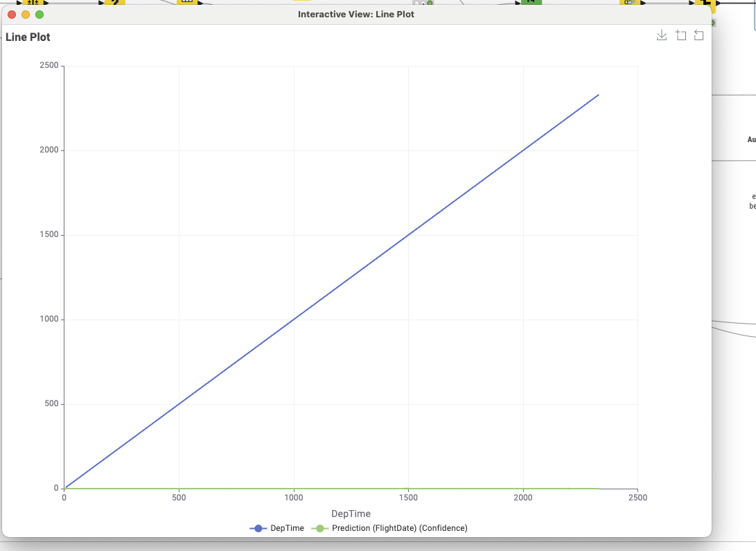This screenshot has height=551, width=756.
Task: Click the zoom reset icon in chart toolbar
Action: (x=698, y=35)
